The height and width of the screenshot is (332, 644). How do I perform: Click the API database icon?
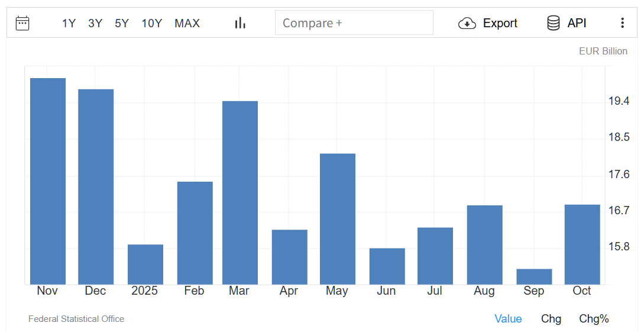coord(554,23)
